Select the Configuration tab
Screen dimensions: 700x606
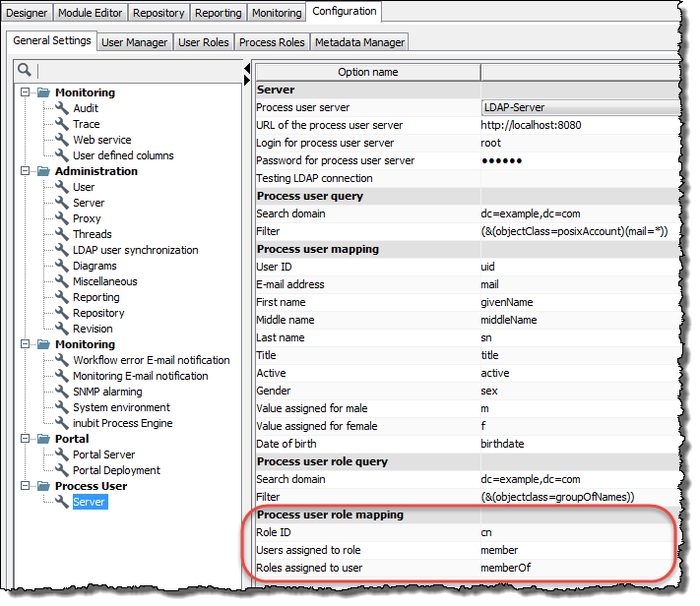[x=345, y=11]
